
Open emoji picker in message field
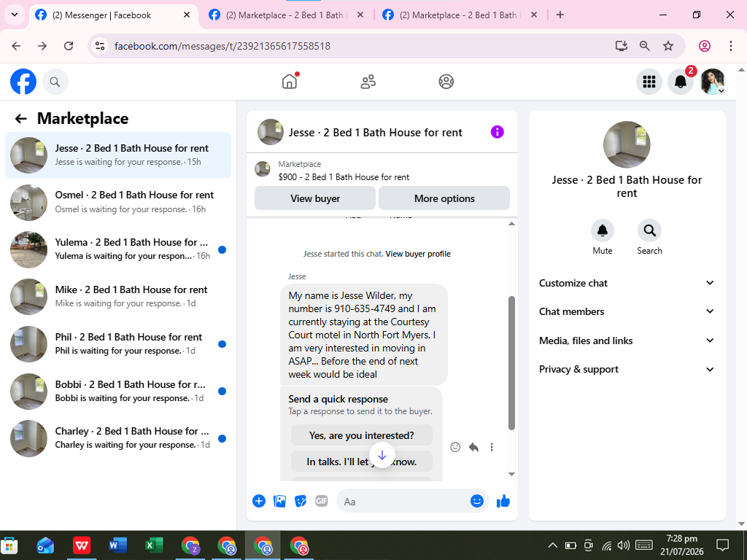pyautogui.click(x=477, y=501)
